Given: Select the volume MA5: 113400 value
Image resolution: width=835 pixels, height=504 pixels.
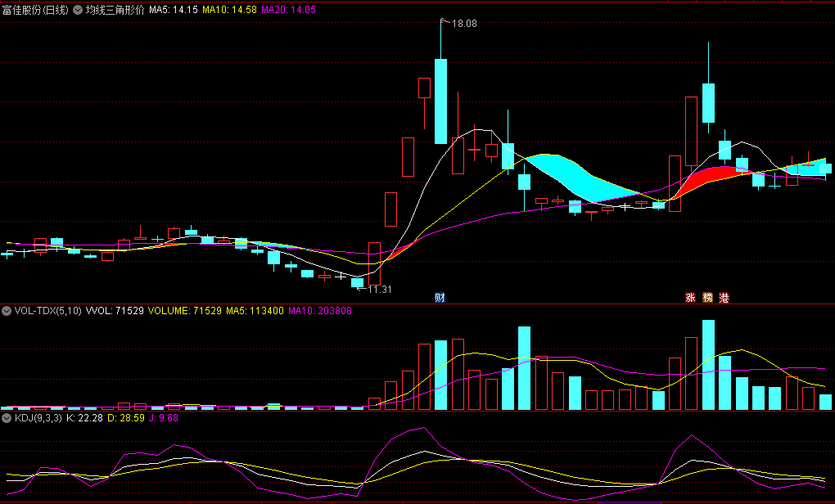Looking at the screenshot, I should click(255, 311).
